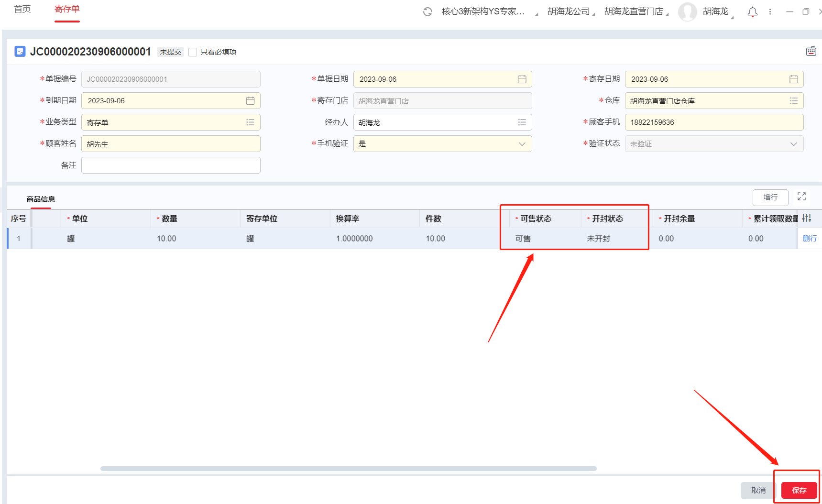This screenshot has height=504, width=822.
Task: Open the 胡海龙公司 organization dropdown
Action: (x=571, y=11)
